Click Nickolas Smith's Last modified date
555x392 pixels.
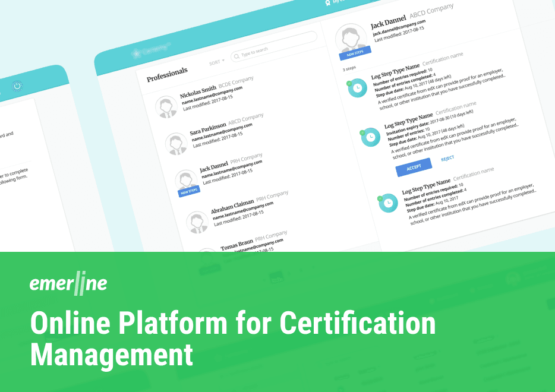click(208, 103)
